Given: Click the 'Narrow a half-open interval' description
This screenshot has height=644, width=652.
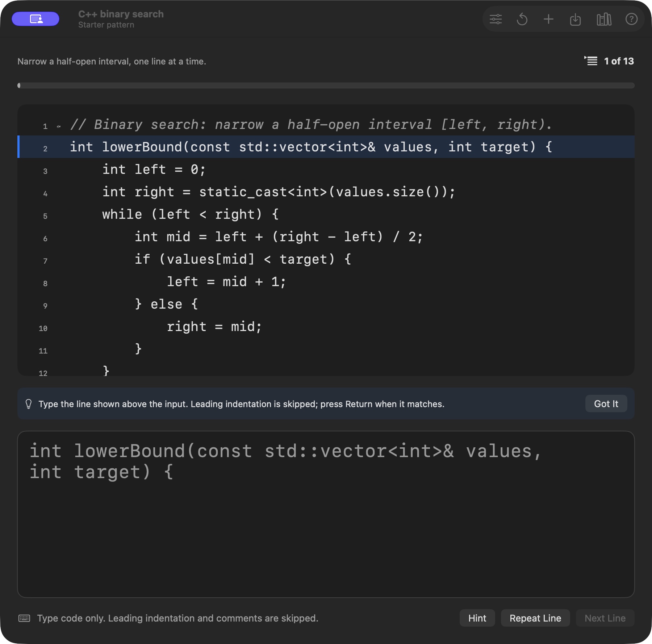Looking at the screenshot, I should point(112,61).
